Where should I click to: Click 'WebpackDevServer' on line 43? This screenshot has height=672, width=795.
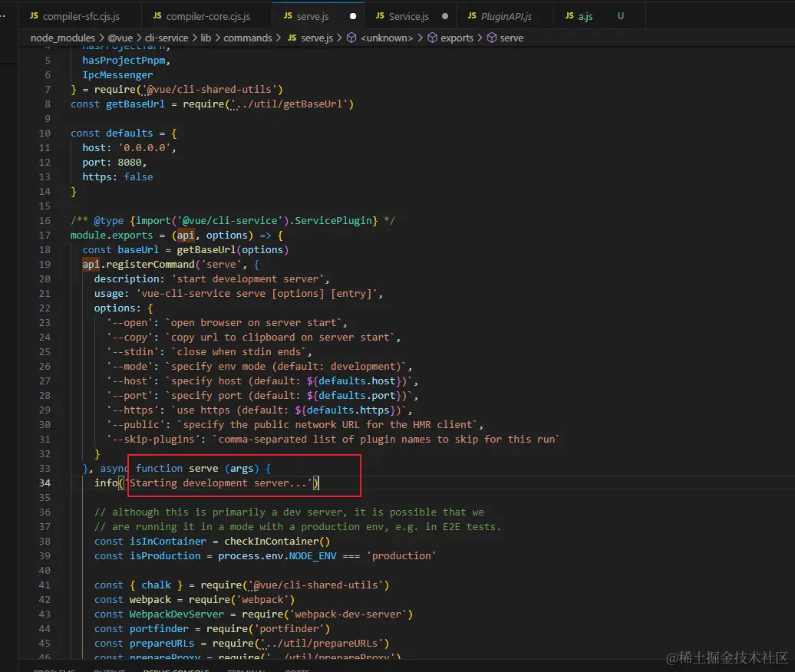(176, 614)
